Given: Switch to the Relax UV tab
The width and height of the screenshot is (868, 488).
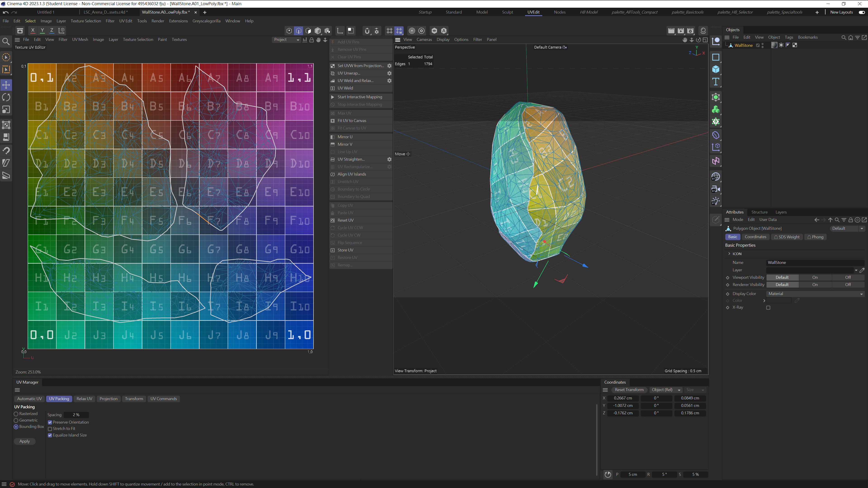Looking at the screenshot, I should tap(84, 399).
